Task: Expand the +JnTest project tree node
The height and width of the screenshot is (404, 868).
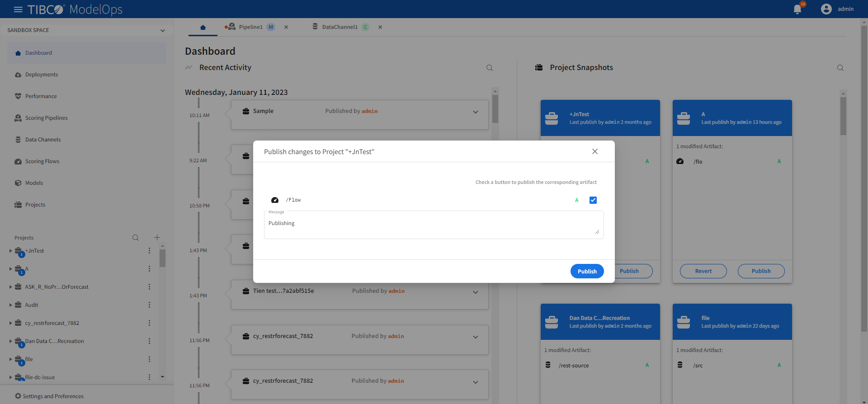Action: click(10, 251)
